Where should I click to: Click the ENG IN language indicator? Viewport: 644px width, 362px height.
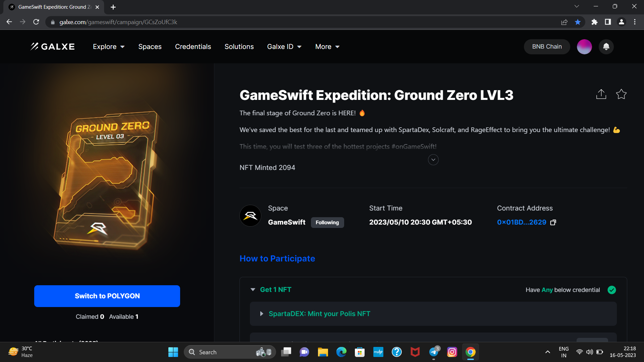564,352
